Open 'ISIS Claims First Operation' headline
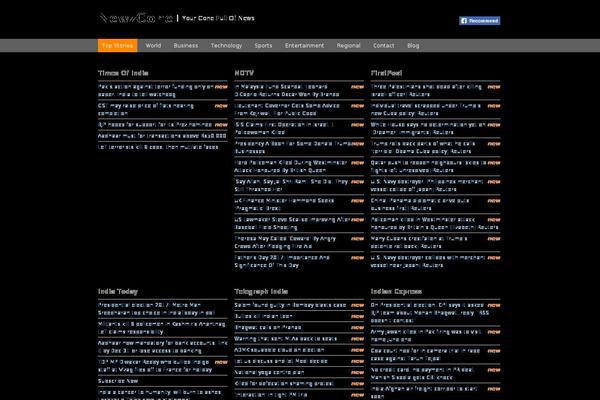Viewport: 600px width, 400px height. (284, 129)
